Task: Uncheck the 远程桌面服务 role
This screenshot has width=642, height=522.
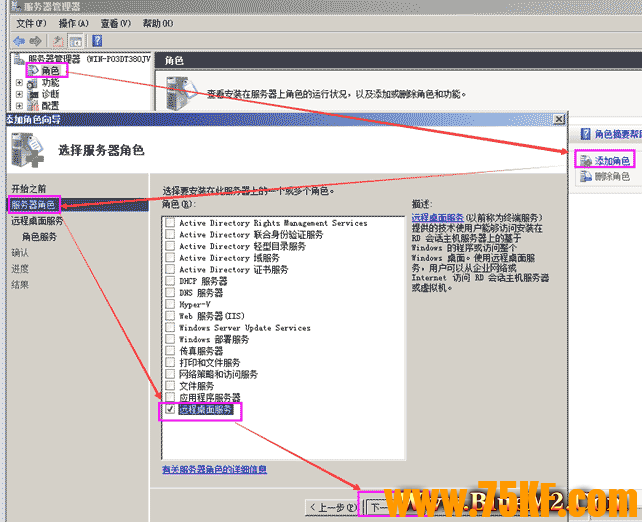Action: pos(170,409)
